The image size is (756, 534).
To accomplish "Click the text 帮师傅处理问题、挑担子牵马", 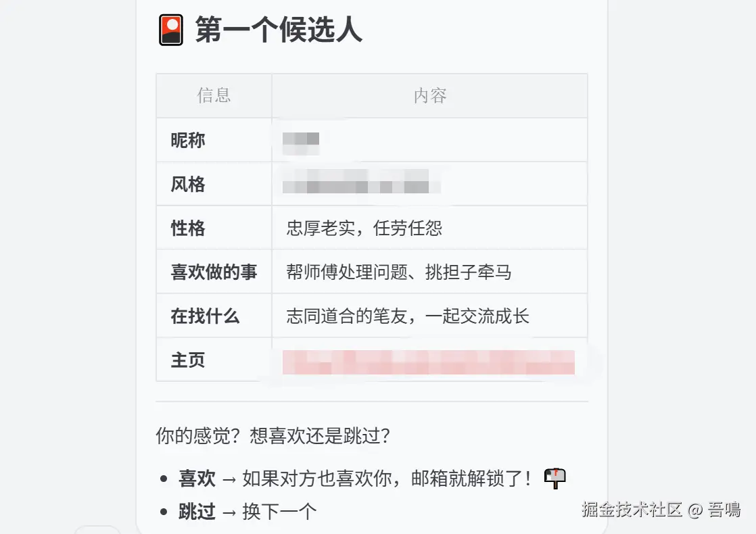I will tap(399, 272).
